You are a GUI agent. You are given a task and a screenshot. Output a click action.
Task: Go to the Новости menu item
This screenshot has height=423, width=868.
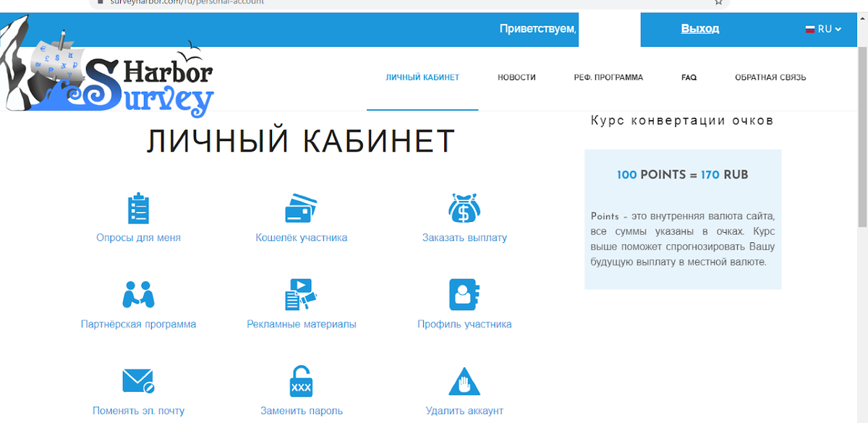tap(516, 77)
